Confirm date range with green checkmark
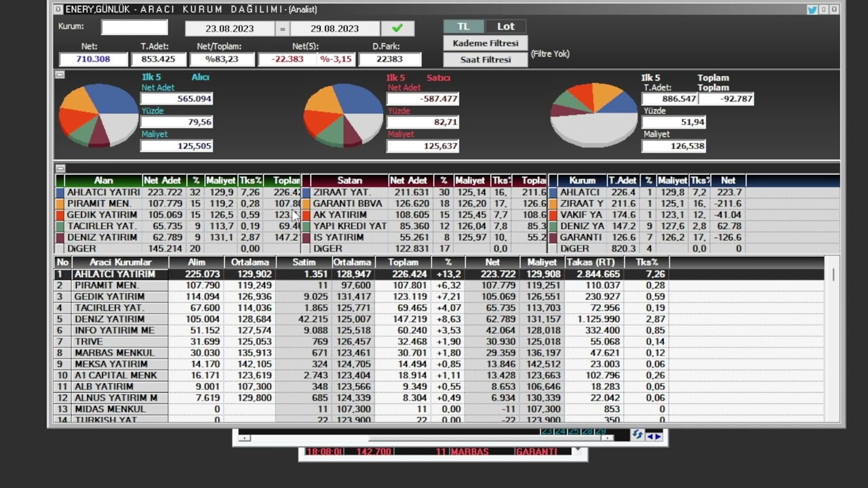 click(x=397, y=28)
